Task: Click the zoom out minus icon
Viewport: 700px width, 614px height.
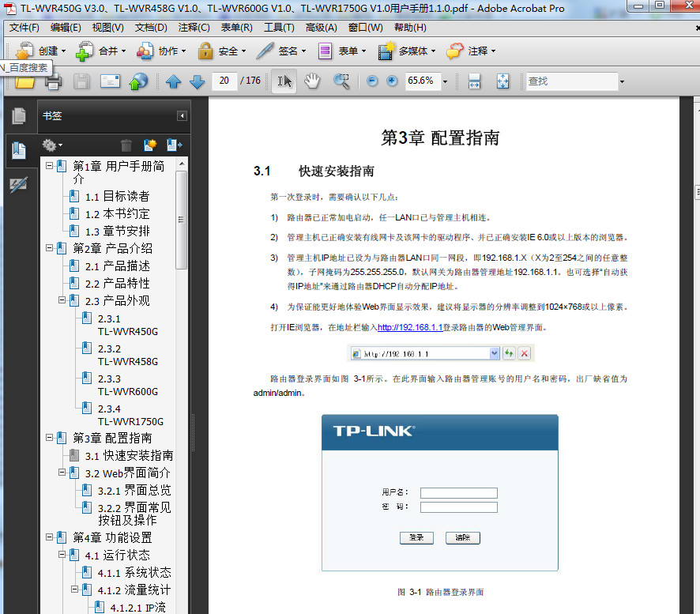Action: [x=371, y=81]
